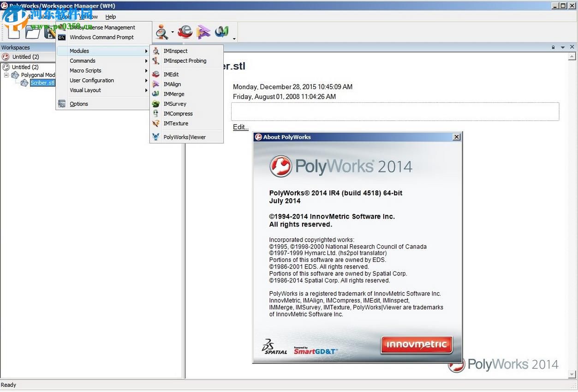578x392 pixels.
Task: Choose IMKey License Management menu entry
Action: click(104, 27)
